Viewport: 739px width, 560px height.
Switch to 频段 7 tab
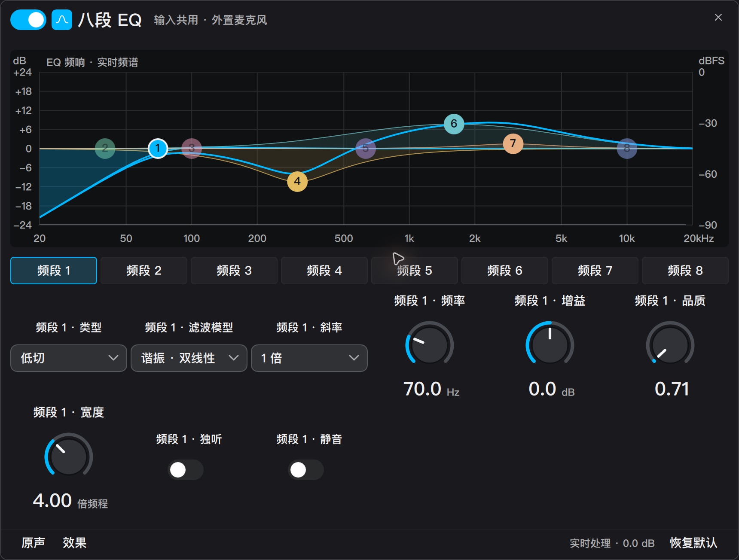pos(595,271)
